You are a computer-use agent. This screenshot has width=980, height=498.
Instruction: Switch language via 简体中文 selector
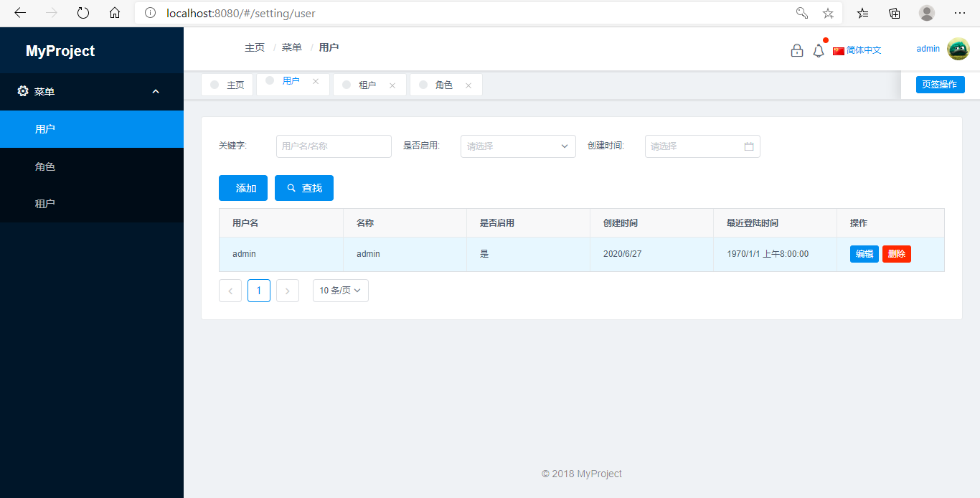pos(857,50)
